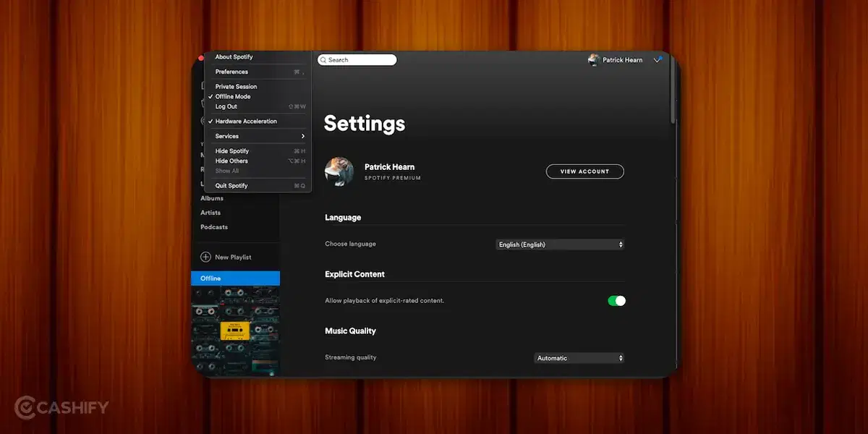The height and width of the screenshot is (434, 868).
Task: Click the Music Quality section heading
Action: tap(351, 331)
